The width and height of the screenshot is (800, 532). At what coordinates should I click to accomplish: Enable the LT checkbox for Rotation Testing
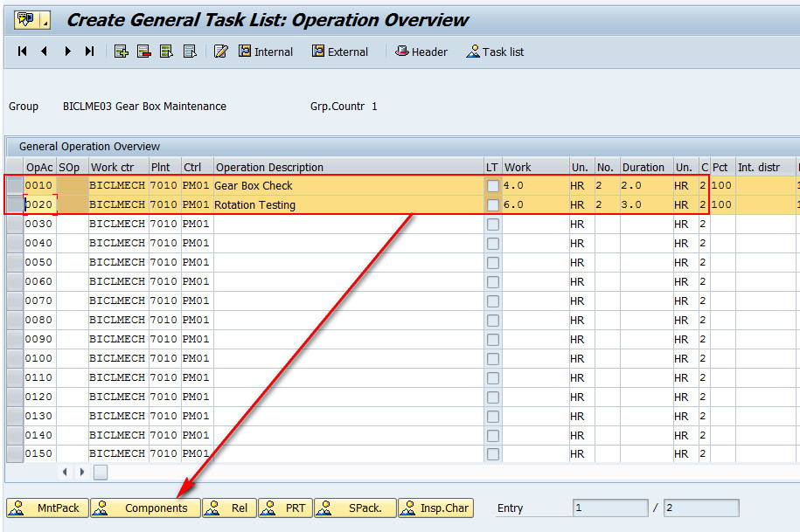pyautogui.click(x=492, y=204)
